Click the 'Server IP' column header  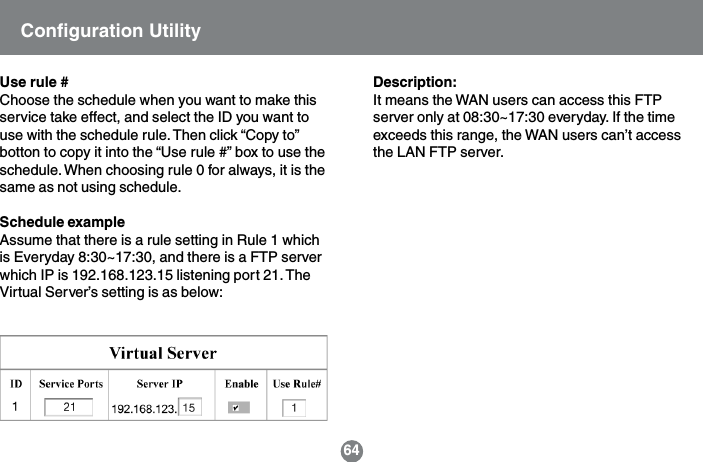click(160, 384)
